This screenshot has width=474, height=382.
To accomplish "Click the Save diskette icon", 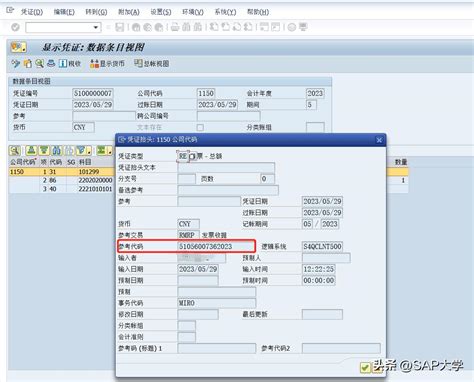I will point(120,27).
